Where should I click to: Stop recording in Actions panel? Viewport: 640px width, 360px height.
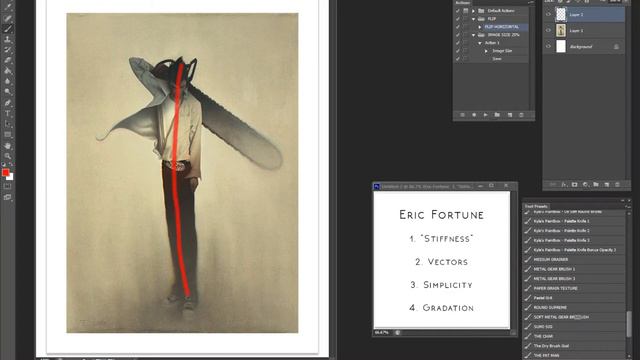[462, 116]
